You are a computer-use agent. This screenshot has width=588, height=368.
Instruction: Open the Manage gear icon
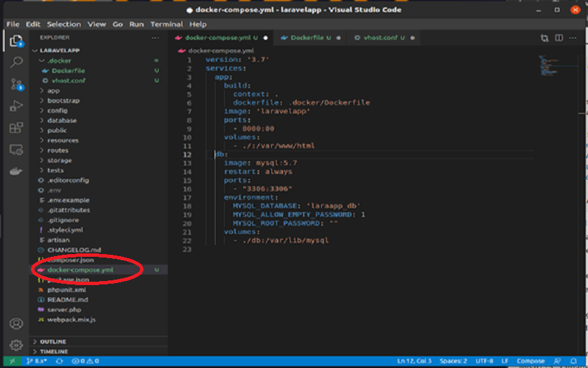pyautogui.click(x=16, y=344)
